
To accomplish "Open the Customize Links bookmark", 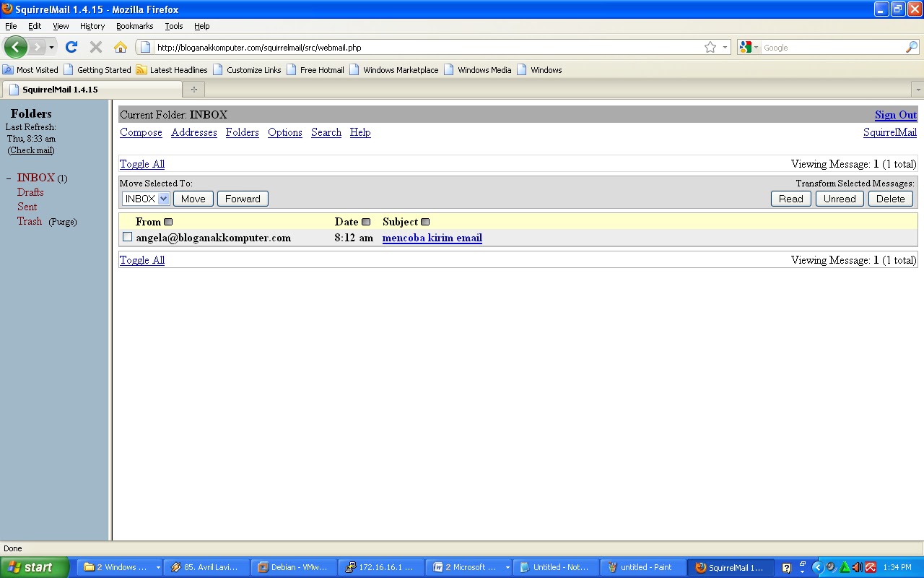I will pyautogui.click(x=247, y=70).
